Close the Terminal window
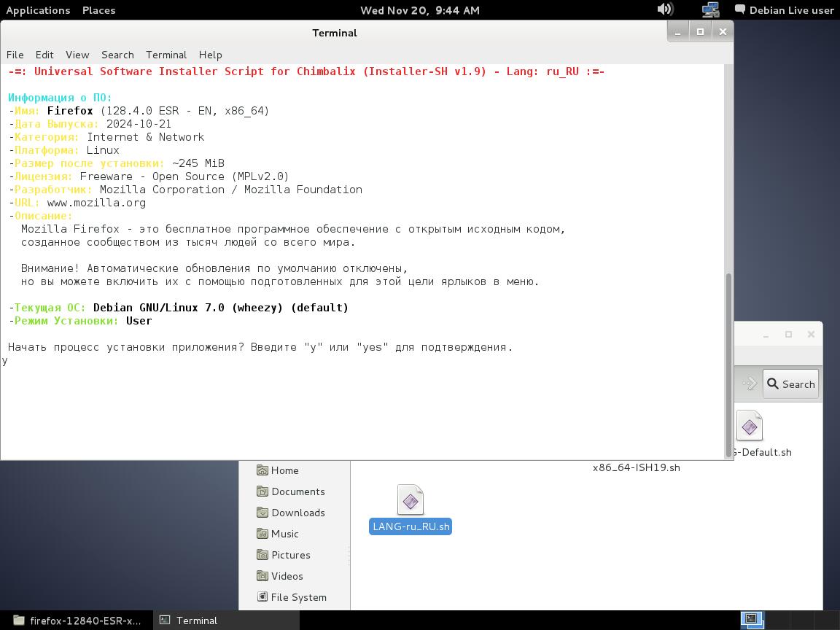The height and width of the screenshot is (630, 840). [x=723, y=32]
